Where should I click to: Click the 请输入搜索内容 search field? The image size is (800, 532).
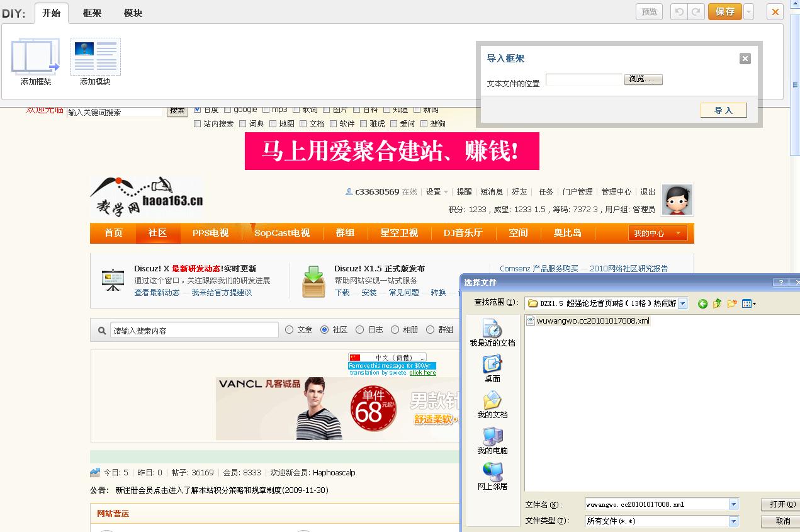point(194,331)
